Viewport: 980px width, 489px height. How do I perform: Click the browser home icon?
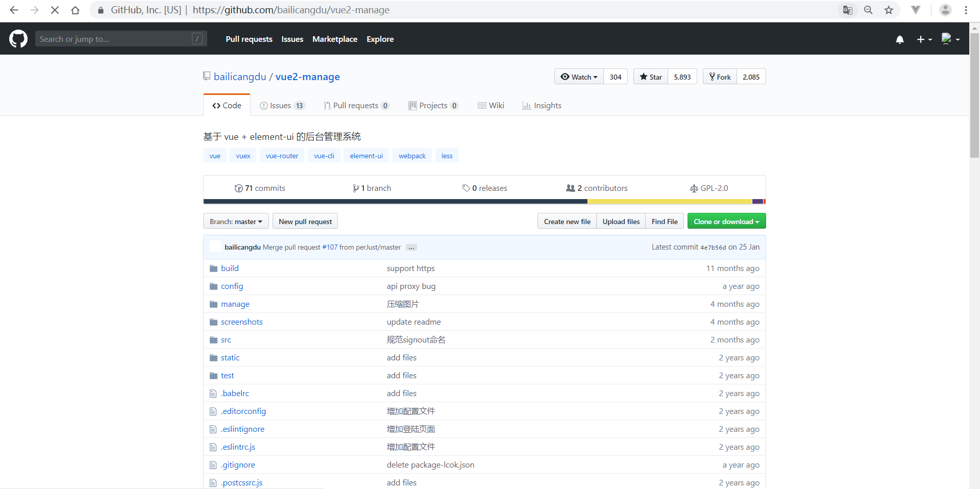75,10
